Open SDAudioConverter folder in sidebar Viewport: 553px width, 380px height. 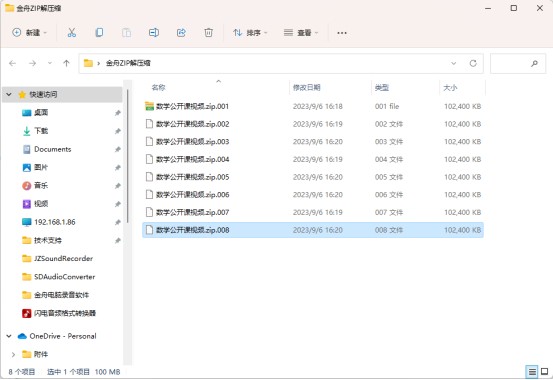point(65,277)
